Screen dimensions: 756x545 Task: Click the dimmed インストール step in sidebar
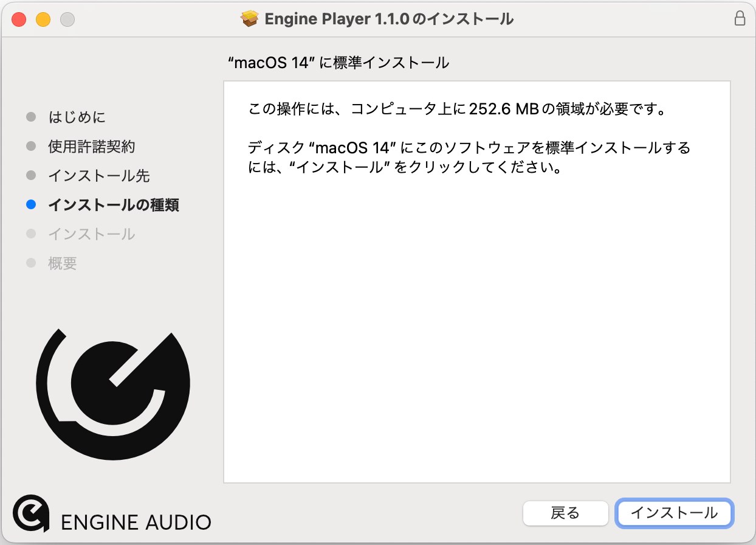tap(91, 234)
